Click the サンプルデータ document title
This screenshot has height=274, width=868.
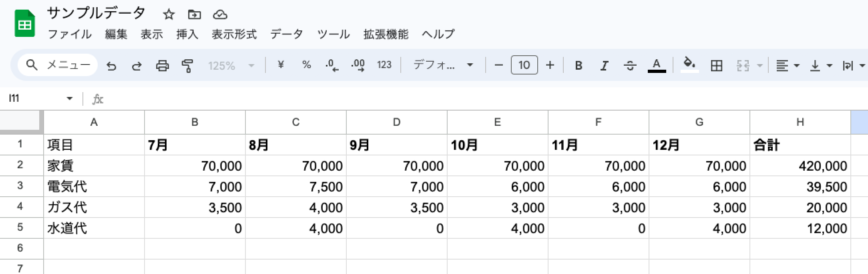tap(96, 14)
